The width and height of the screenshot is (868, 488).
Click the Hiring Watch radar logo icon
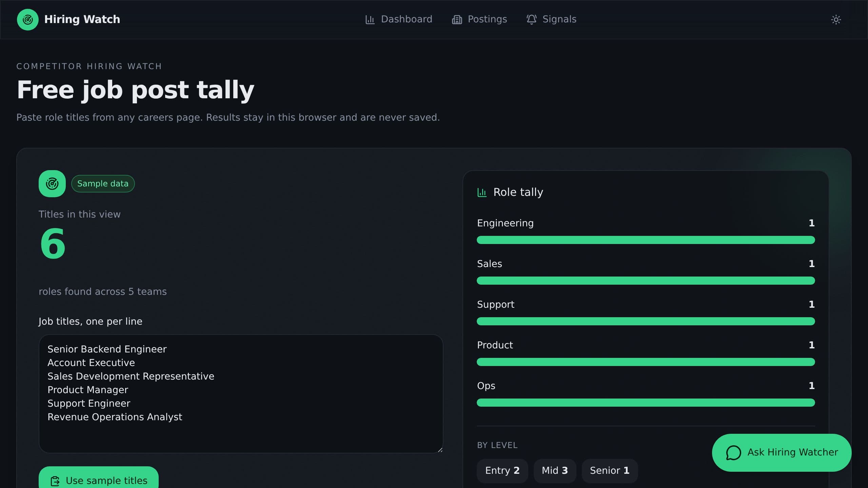point(28,20)
